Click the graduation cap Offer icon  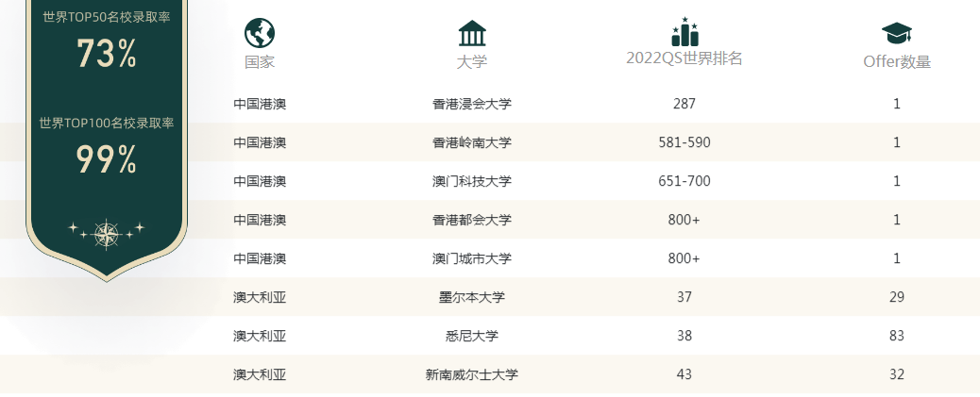tap(897, 33)
